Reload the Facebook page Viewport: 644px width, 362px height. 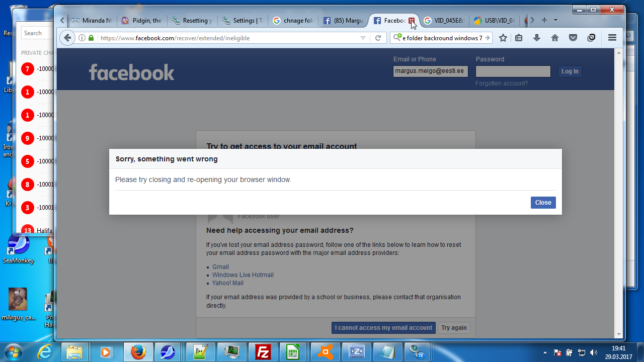[x=378, y=38]
